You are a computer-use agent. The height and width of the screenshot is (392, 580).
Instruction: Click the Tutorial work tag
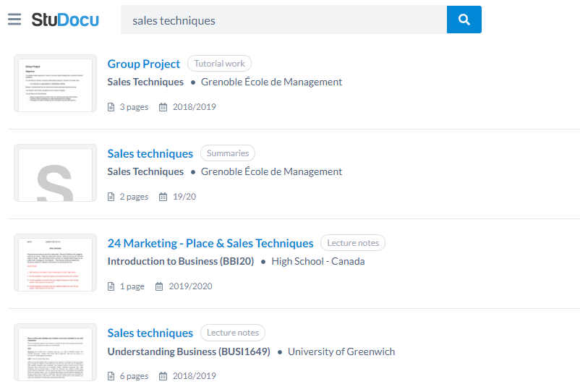coord(219,64)
